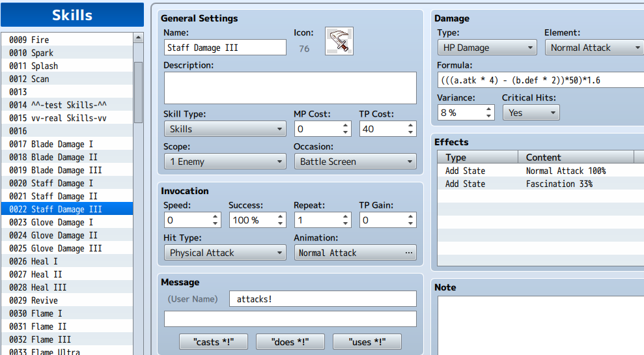Decrease the Speed value
The image size is (644, 355).
coord(216,223)
